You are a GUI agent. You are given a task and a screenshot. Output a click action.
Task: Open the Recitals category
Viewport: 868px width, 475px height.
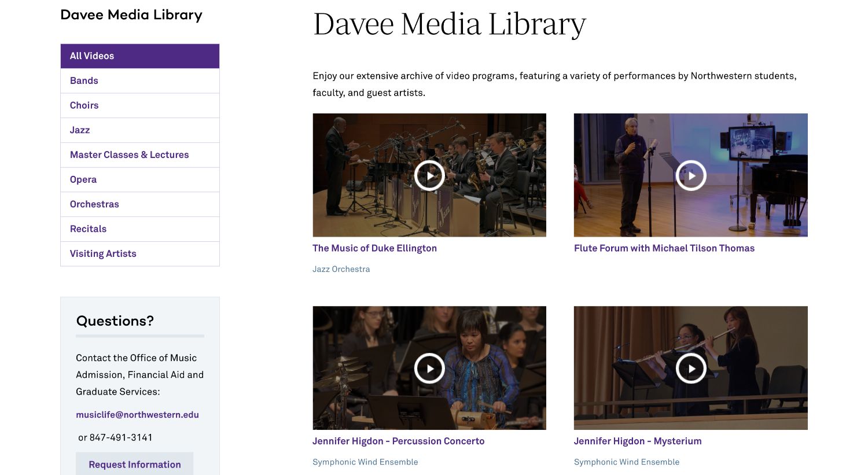(140, 229)
